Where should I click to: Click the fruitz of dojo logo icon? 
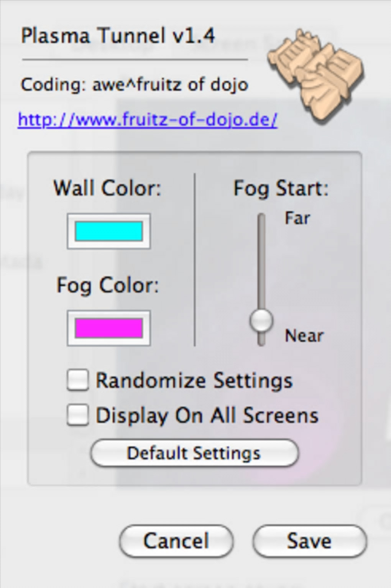[x=315, y=74]
